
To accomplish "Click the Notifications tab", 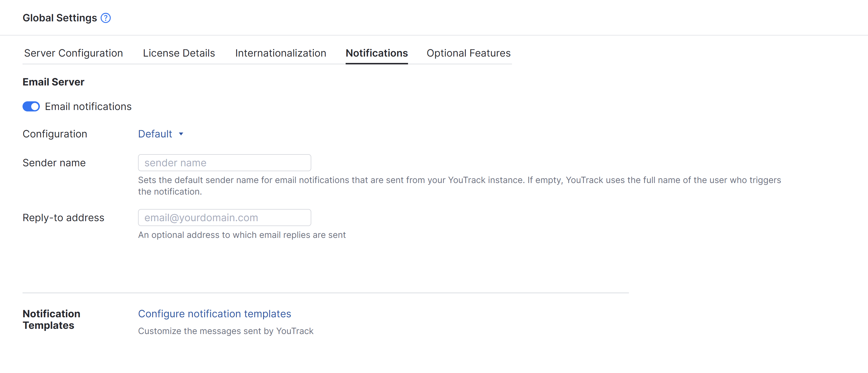I will point(376,53).
